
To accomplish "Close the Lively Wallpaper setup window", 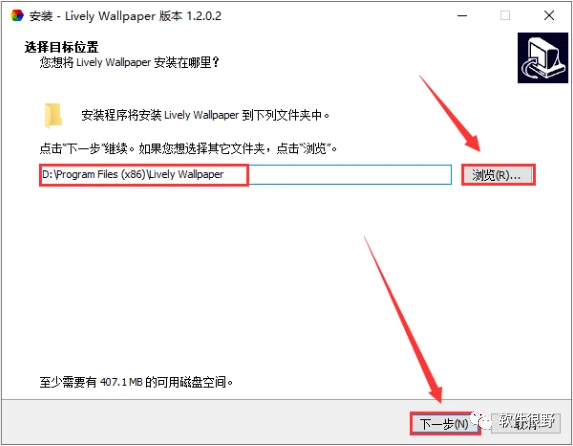I will click(x=549, y=16).
